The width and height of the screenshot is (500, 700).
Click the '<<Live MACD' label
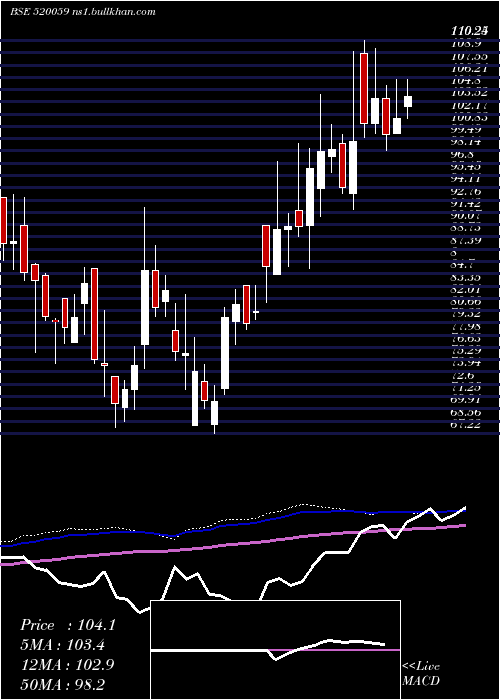click(x=421, y=674)
